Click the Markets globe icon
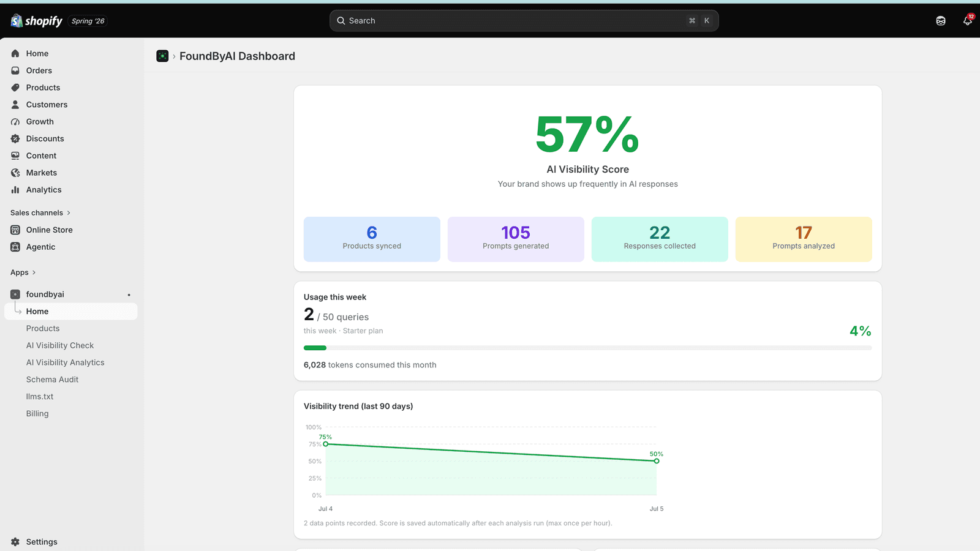The height and width of the screenshot is (551, 980). [15, 173]
